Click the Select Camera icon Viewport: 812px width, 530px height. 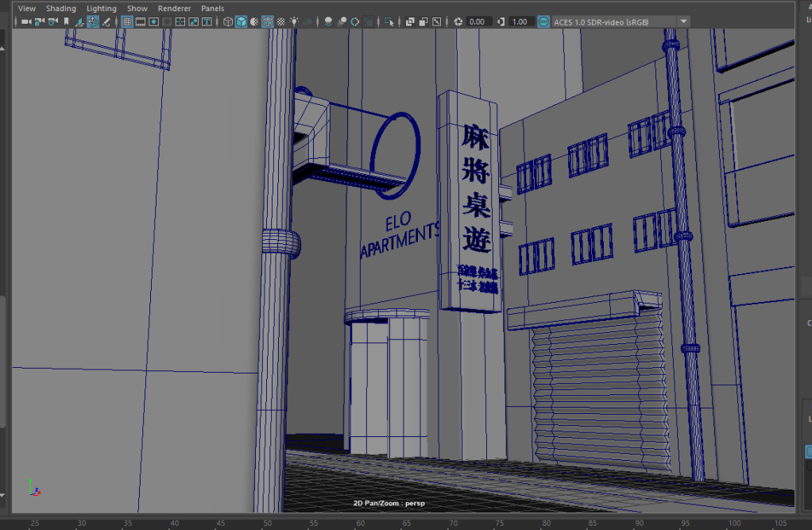(x=26, y=21)
